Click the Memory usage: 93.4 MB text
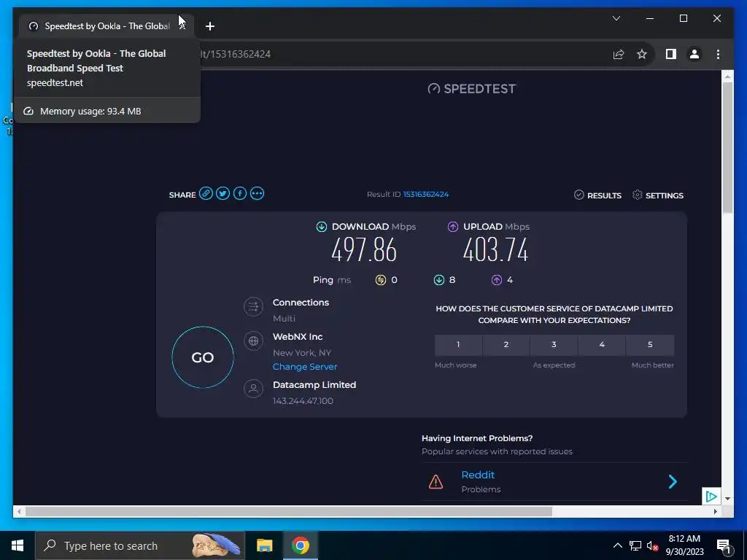This screenshot has width=747, height=560. (x=90, y=112)
